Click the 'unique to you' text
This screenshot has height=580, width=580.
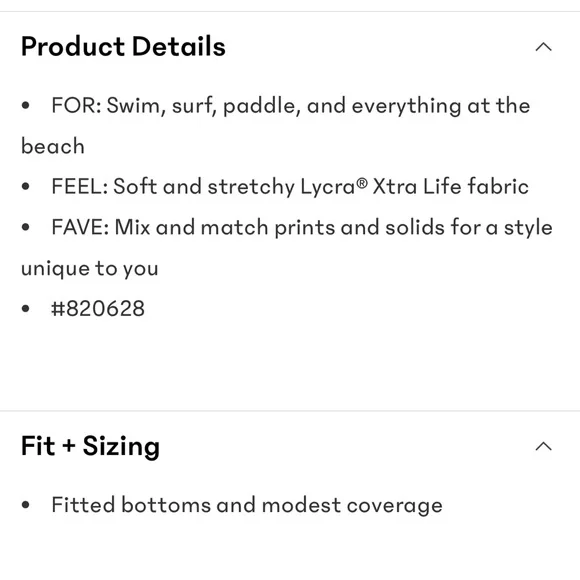click(90, 269)
